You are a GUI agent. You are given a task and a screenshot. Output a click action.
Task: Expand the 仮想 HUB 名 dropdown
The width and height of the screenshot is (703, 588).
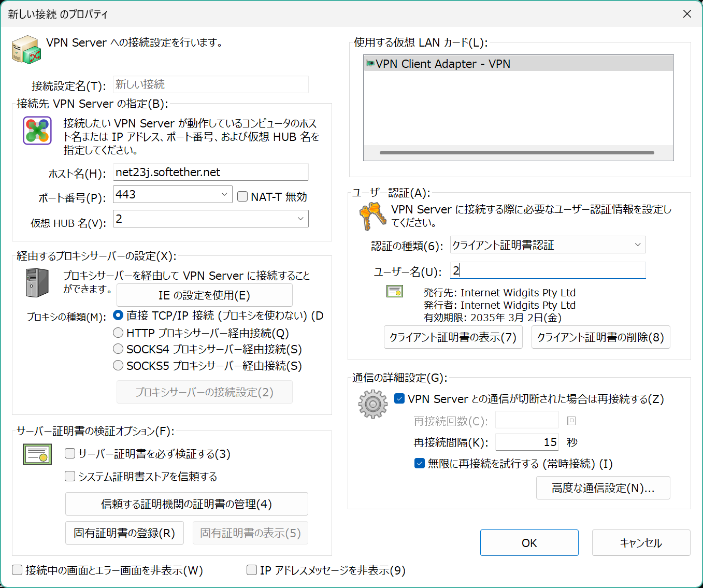[300, 219]
